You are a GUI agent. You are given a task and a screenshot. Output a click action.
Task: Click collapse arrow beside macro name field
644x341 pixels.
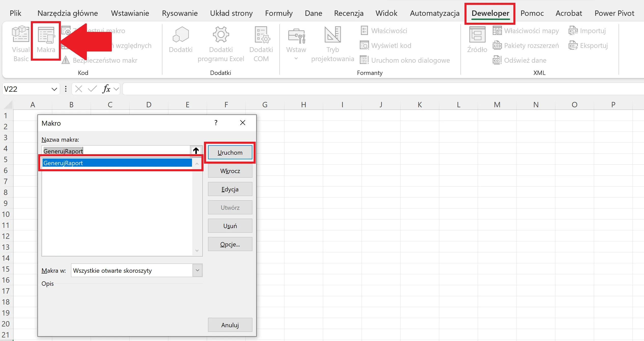[196, 151]
